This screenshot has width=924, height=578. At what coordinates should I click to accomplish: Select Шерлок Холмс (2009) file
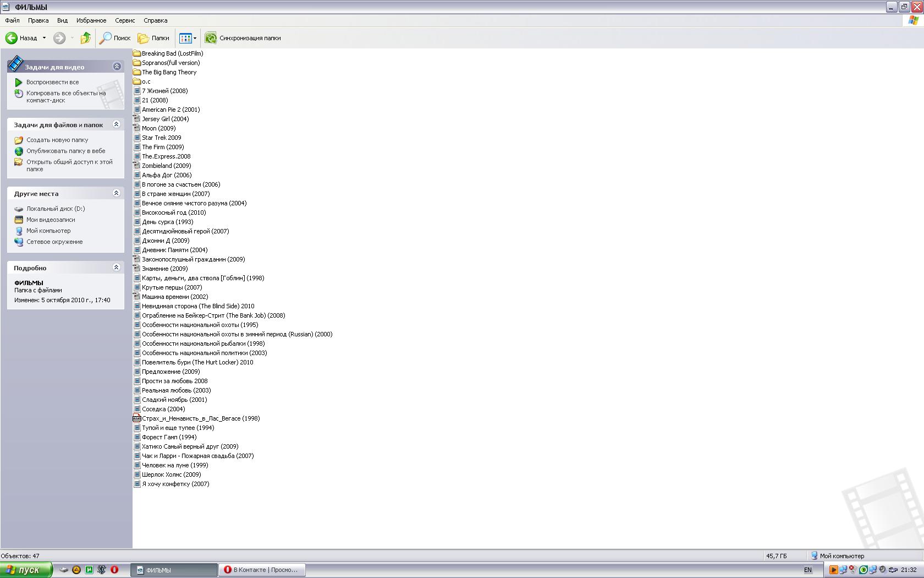167,475
